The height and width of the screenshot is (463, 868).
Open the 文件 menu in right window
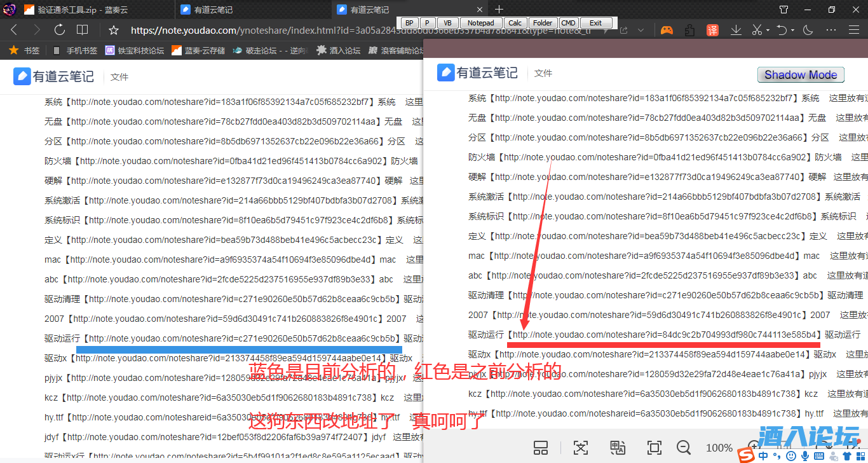(x=543, y=73)
